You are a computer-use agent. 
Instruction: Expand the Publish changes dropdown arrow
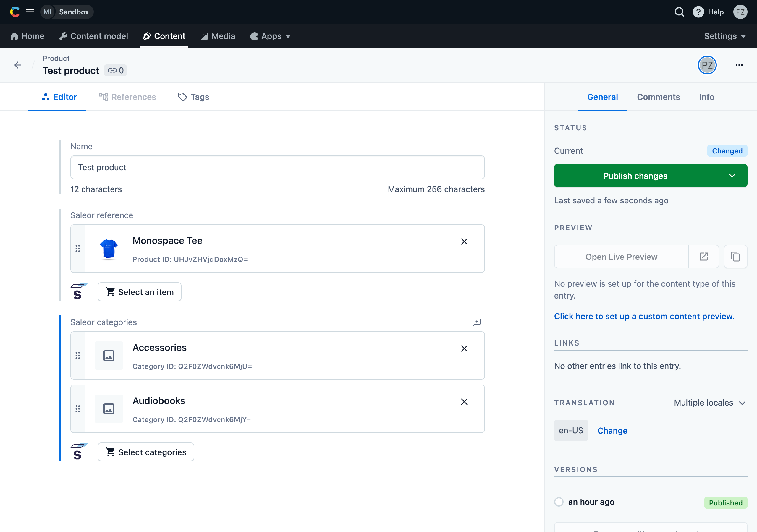pyautogui.click(x=732, y=176)
